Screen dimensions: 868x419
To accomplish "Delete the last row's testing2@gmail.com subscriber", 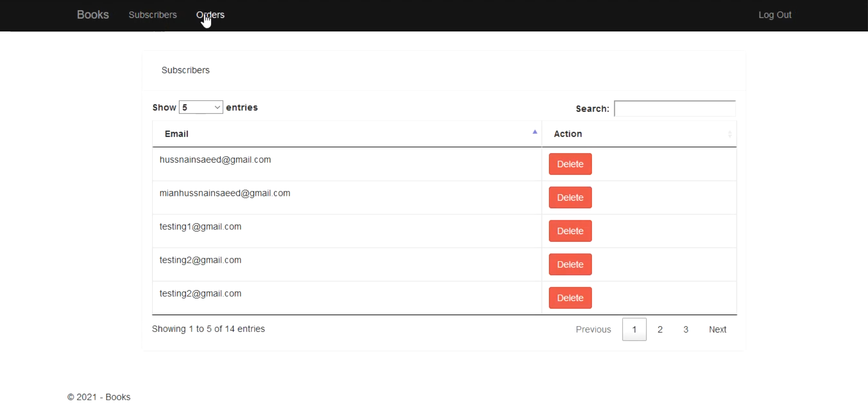I will [570, 298].
